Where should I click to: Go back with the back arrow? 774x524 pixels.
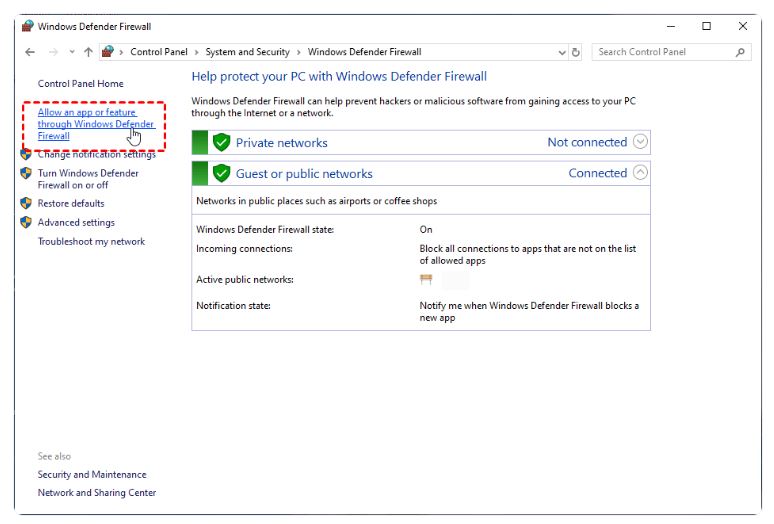coord(30,52)
